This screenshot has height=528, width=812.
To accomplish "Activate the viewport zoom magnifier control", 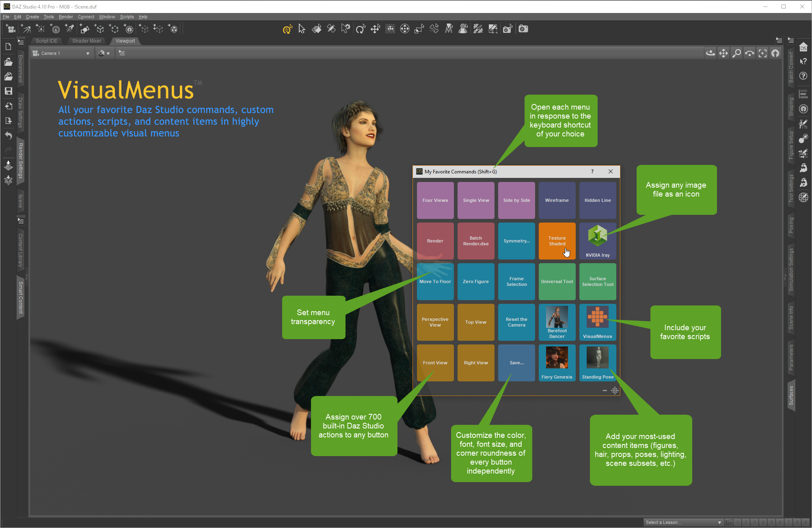I will (736, 53).
